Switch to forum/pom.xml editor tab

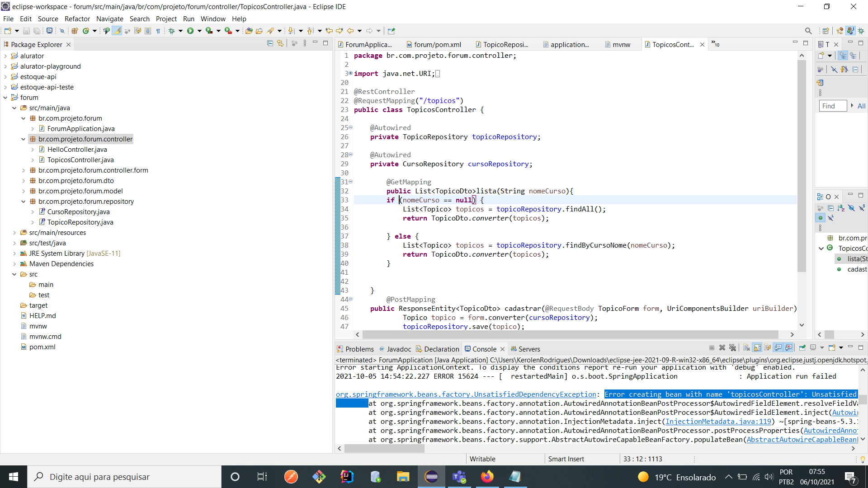tap(434, 44)
